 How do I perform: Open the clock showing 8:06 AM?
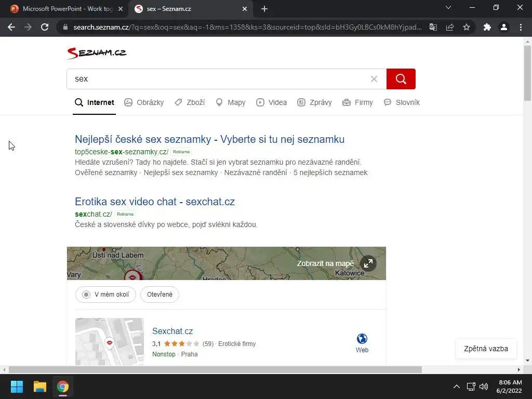(509, 387)
